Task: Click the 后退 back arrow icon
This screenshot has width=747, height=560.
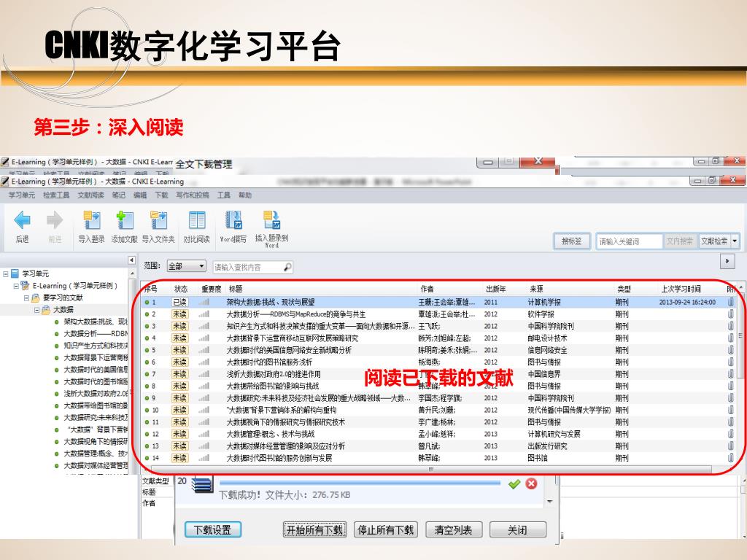Action: 22,220
